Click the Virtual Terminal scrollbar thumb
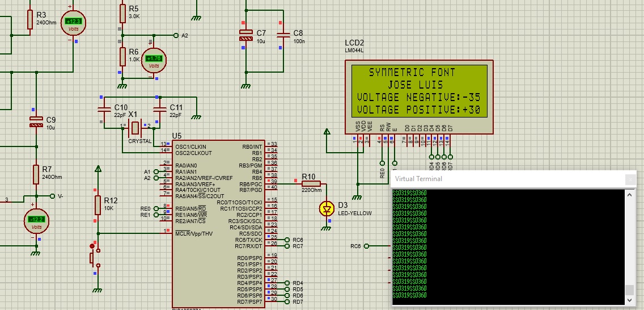644x310 pixels. [629, 289]
